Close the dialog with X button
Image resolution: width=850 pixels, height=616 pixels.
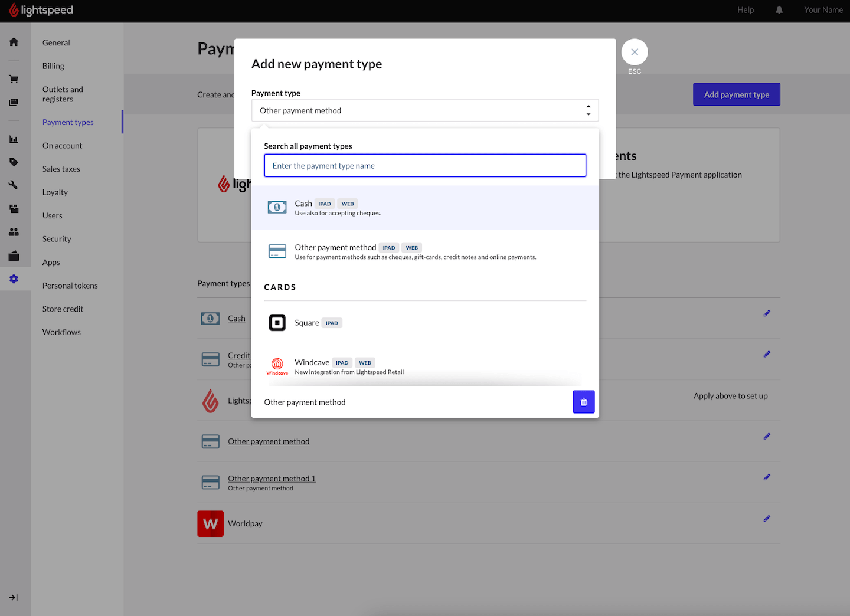pyautogui.click(x=634, y=52)
